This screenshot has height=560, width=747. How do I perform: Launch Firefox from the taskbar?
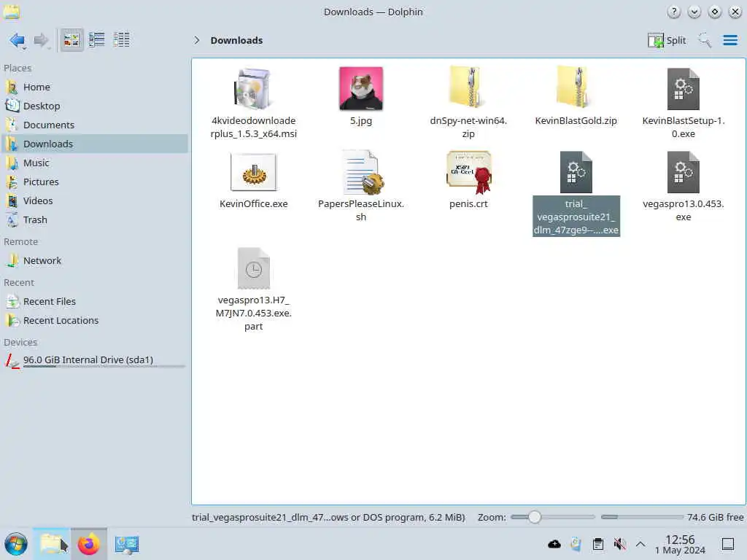point(88,544)
